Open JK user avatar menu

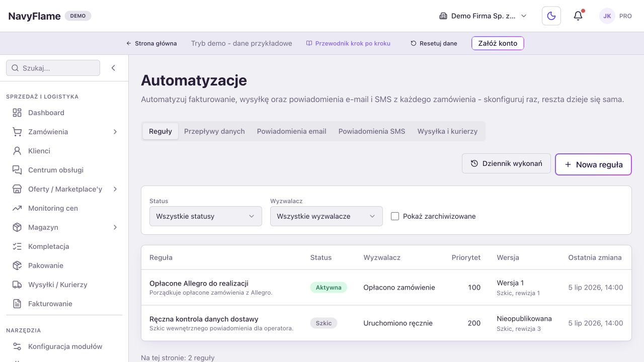pyautogui.click(x=607, y=16)
